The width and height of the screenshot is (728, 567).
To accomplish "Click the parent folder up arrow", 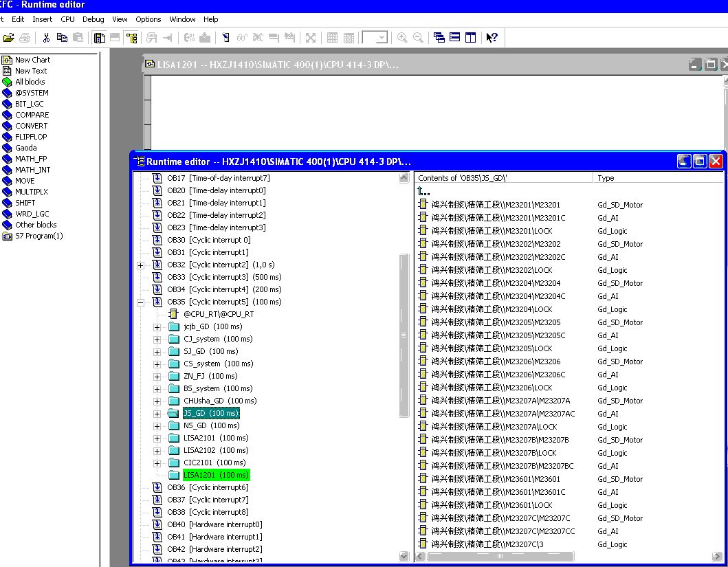I will point(423,191).
